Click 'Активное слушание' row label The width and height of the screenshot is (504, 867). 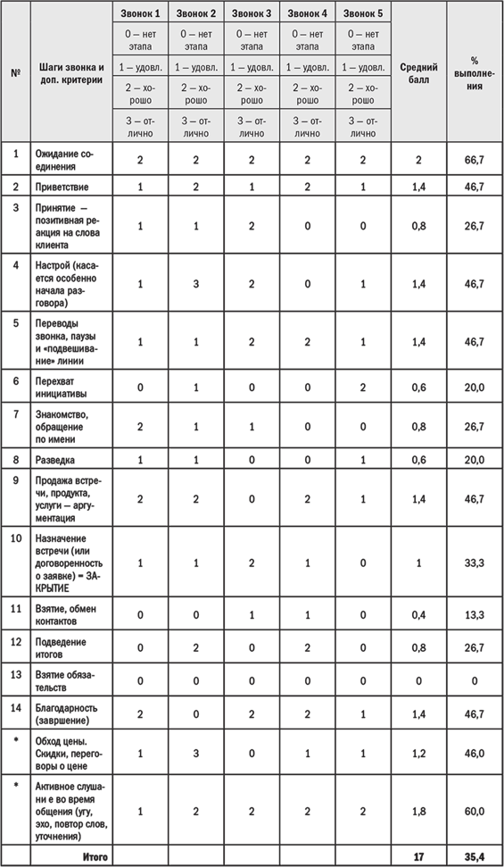click(x=71, y=812)
